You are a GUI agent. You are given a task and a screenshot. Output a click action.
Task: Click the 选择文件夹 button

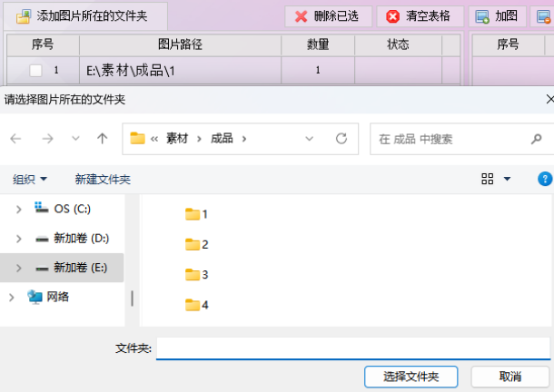click(411, 377)
